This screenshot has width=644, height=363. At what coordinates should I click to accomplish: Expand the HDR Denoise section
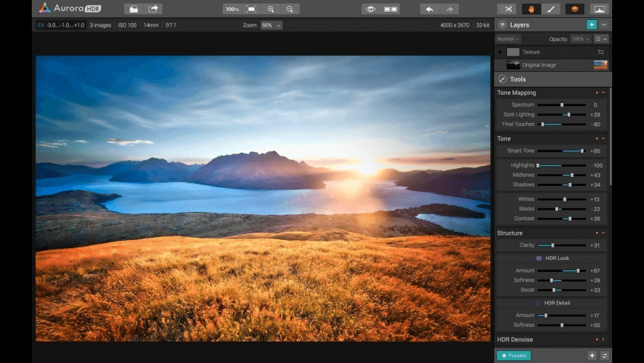pos(603,339)
